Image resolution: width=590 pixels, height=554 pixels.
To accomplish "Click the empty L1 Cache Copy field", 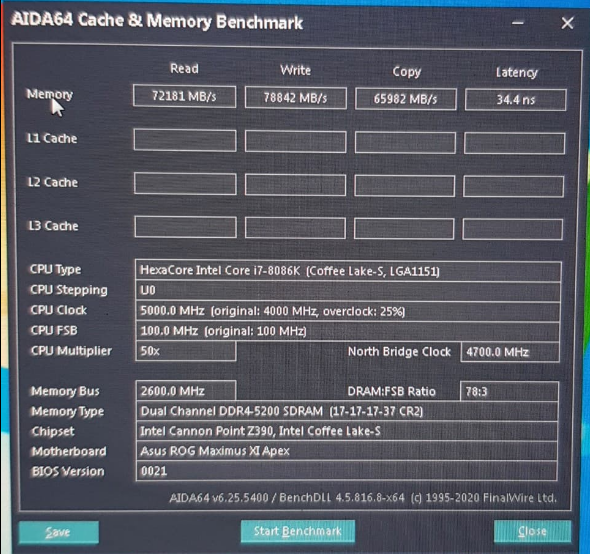I will [x=405, y=142].
